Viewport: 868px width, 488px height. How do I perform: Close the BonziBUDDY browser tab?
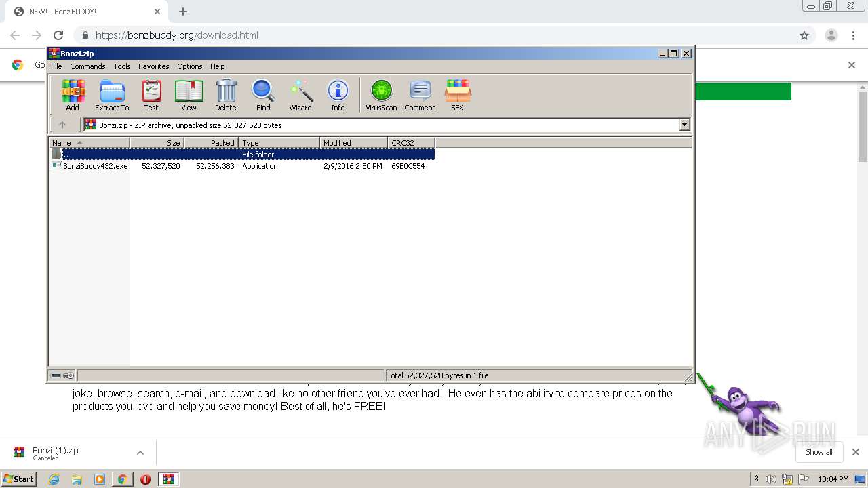tap(157, 12)
